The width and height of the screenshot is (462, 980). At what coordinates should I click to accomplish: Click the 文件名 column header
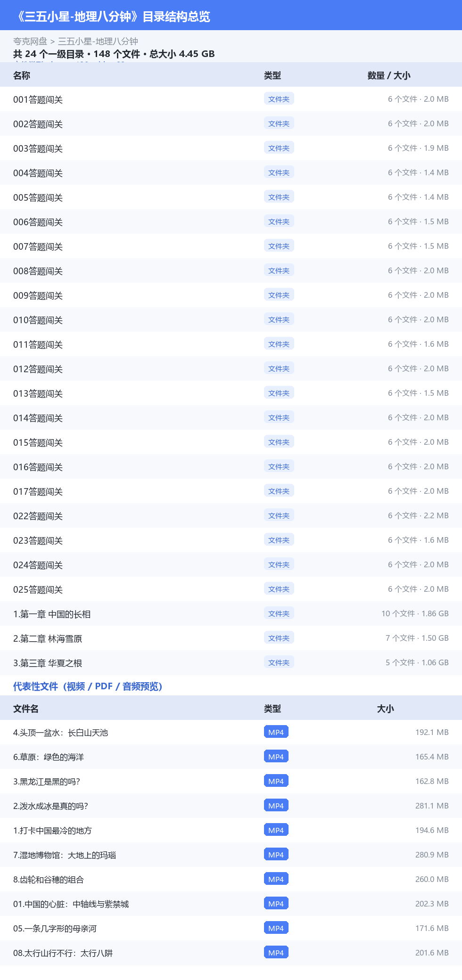pyautogui.click(x=26, y=709)
